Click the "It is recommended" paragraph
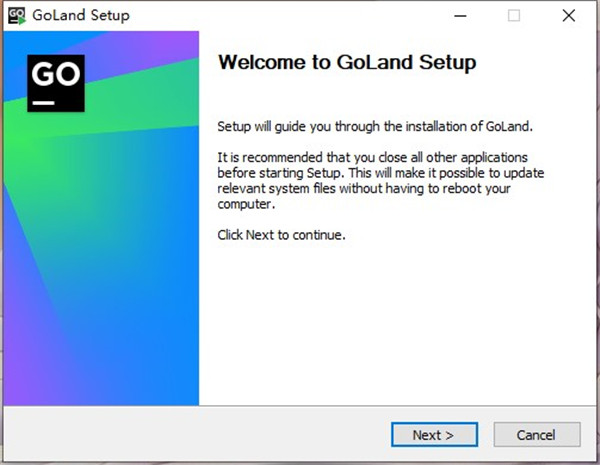Viewport: 600px width, 465px height. [x=372, y=181]
